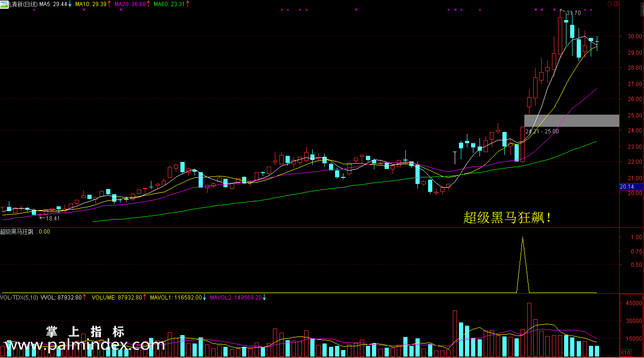Click the 30.00 price axis label
Viewport: 644px width, 358px height.
634,37
